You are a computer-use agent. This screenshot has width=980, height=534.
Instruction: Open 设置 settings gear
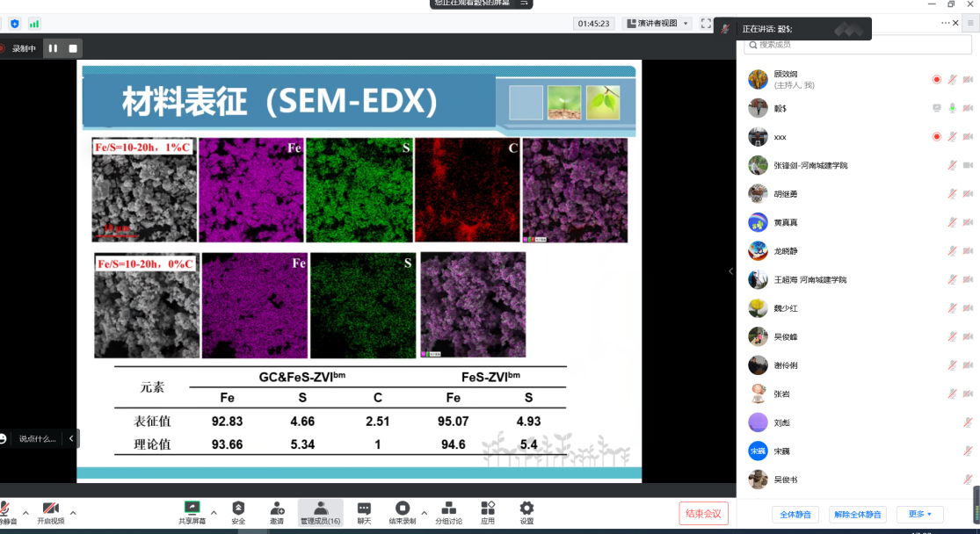point(526,512)
